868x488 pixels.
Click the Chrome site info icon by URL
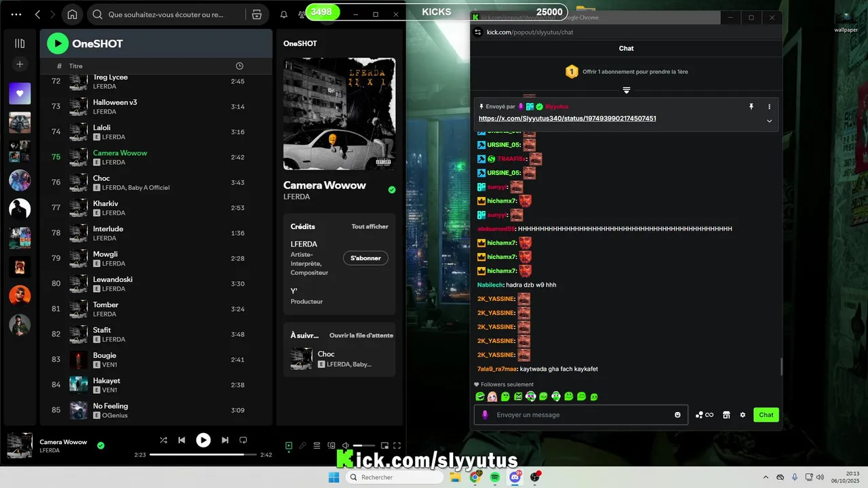[478, 32]
